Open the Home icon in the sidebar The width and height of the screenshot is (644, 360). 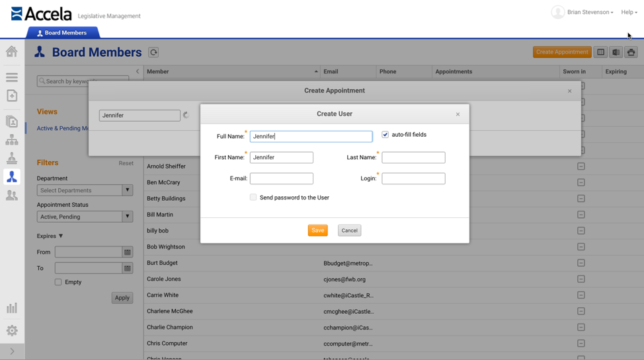point(11,52)
